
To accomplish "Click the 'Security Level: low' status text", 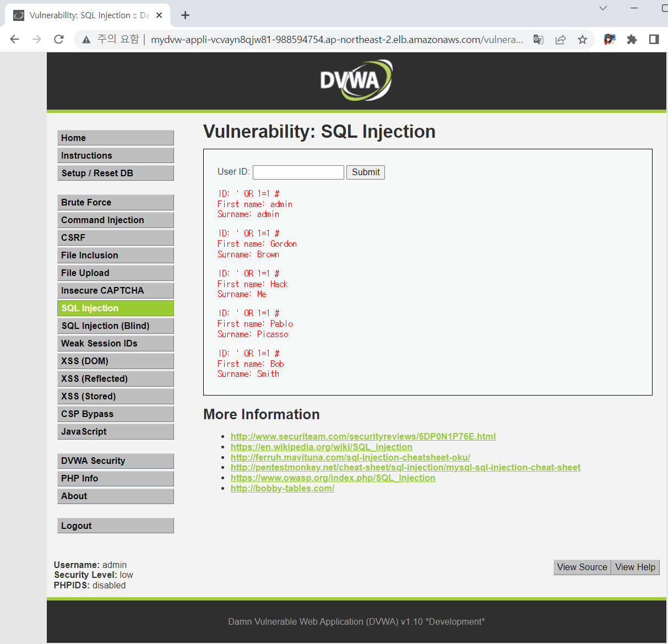I will [x=94, y=575].
